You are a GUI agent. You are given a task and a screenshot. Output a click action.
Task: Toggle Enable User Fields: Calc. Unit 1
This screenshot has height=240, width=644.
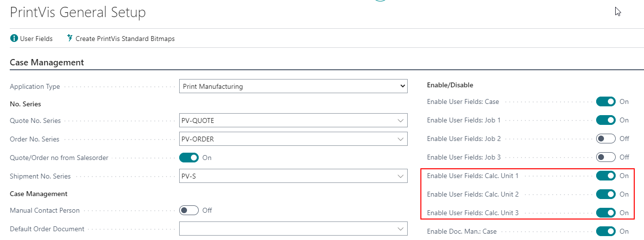[x=606, y=176]
